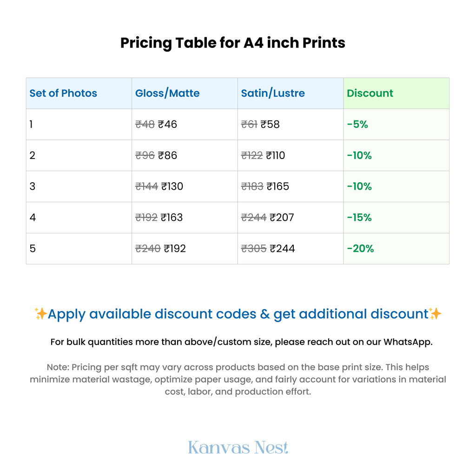Image resolution: width=476 pixels, height=476 pixels.
Task: Select the ₹46 Gloss/Matte price
Action: pyautogui.click(x=167, y=125)
